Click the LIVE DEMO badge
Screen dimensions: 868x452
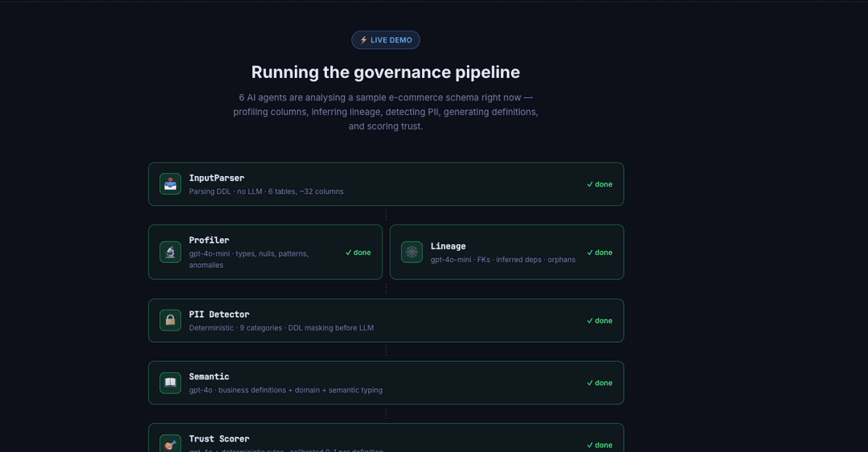coord(386,40)
